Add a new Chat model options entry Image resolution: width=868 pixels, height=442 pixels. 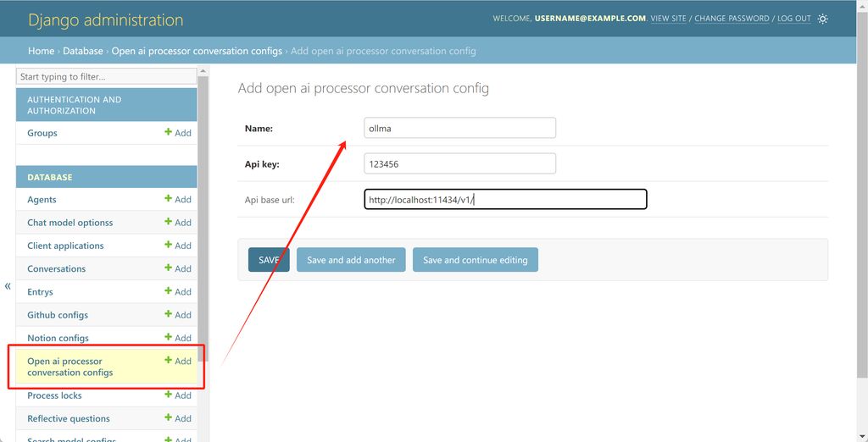click(178, 223)
